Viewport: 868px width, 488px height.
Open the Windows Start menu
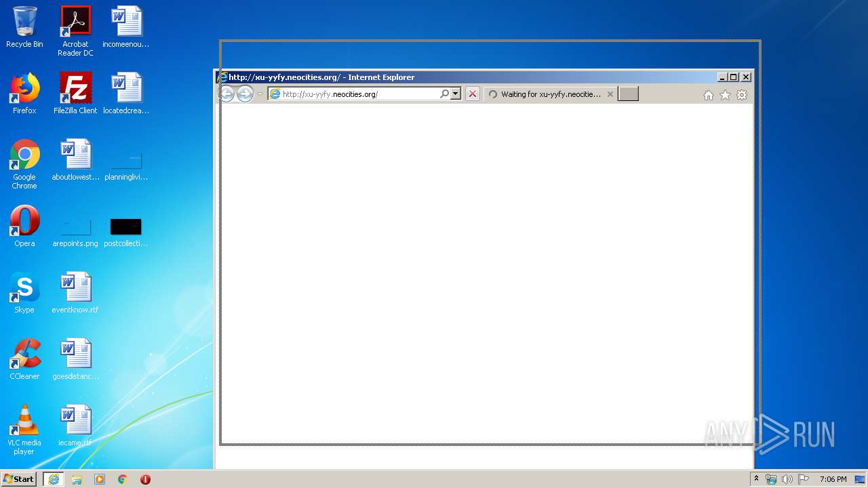(x=19, y=479)
